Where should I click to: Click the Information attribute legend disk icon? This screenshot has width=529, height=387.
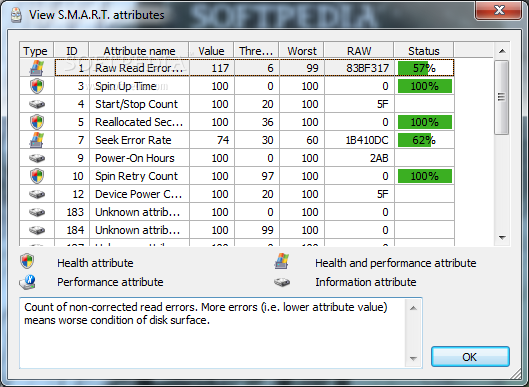[x=282, y=282]
